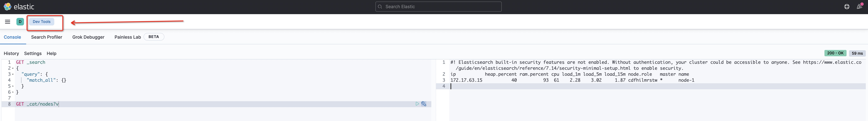Open the Search Profiler tab
Image resolution: width=868 pixels, height=121 pixels.
pos(47,37)
